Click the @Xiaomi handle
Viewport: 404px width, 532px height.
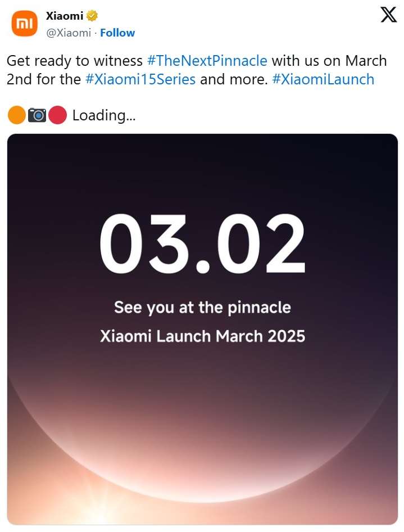(x=68, y=33)
